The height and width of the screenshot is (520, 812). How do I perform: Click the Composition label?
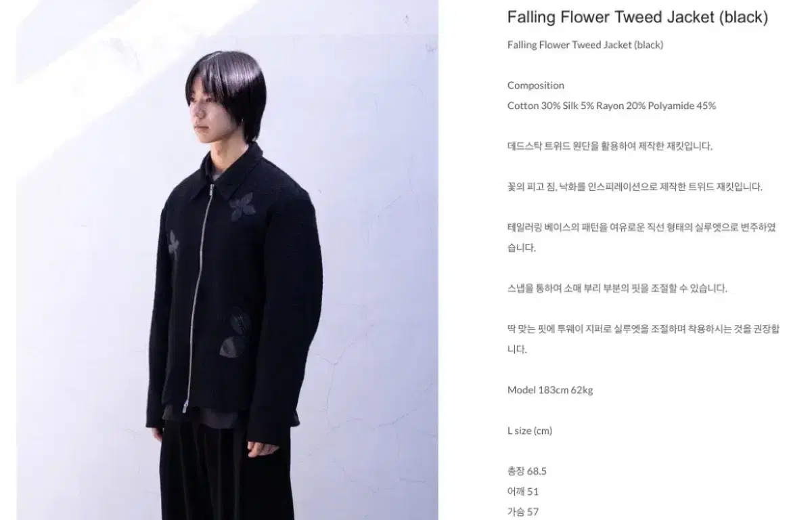pyautogui.click(x=535, y=85)
